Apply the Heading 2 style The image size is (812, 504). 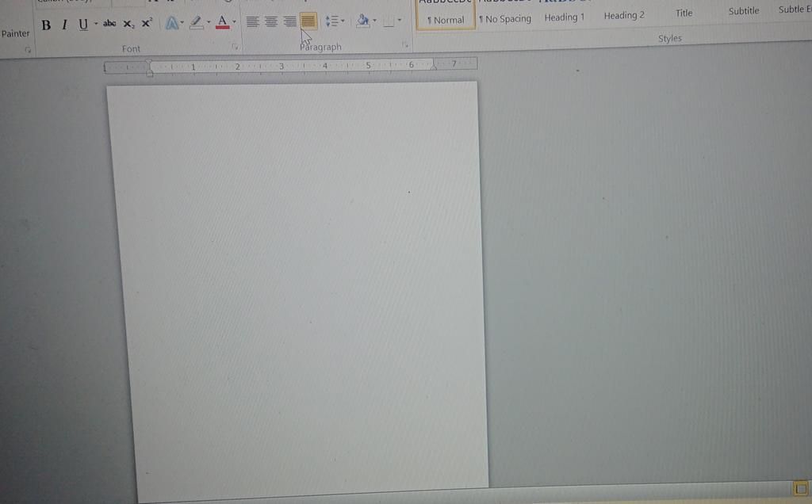(x=624, y=16)
